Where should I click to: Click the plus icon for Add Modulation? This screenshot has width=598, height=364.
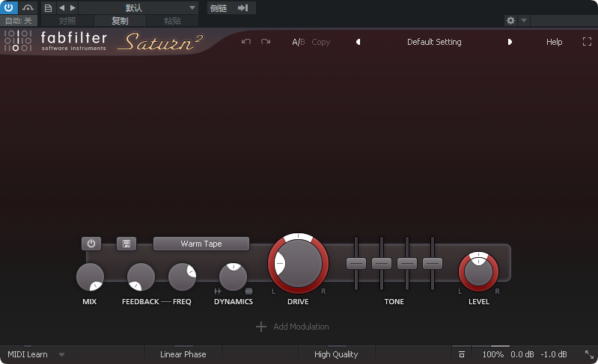261,327
